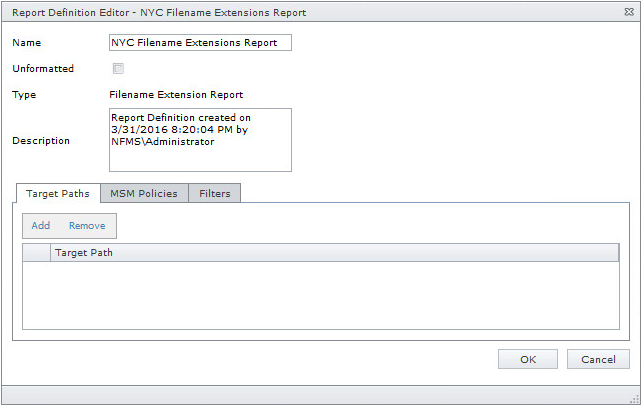Click Remove in the target paths toolbar
Viewport: 642px width, 406px height.
(87, 226)
